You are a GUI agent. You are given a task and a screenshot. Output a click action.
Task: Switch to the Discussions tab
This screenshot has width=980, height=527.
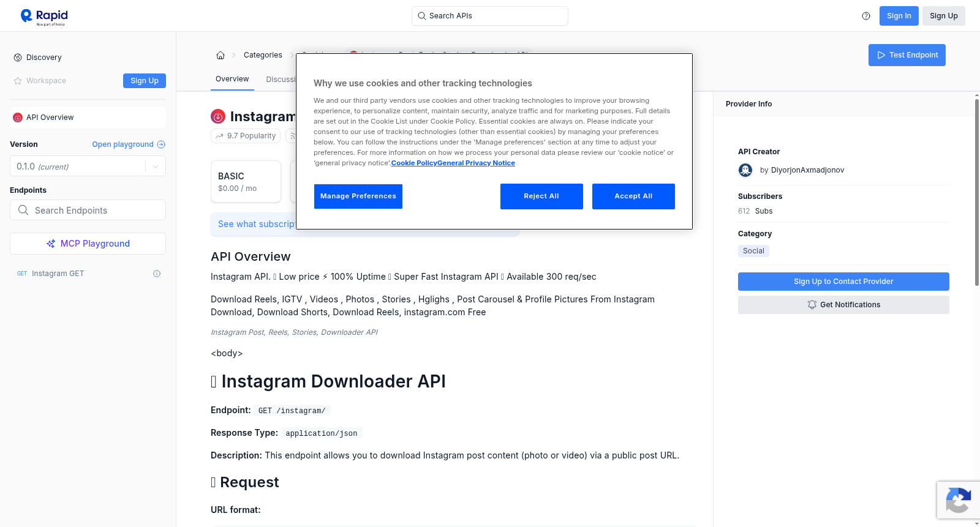click(281, 80)
